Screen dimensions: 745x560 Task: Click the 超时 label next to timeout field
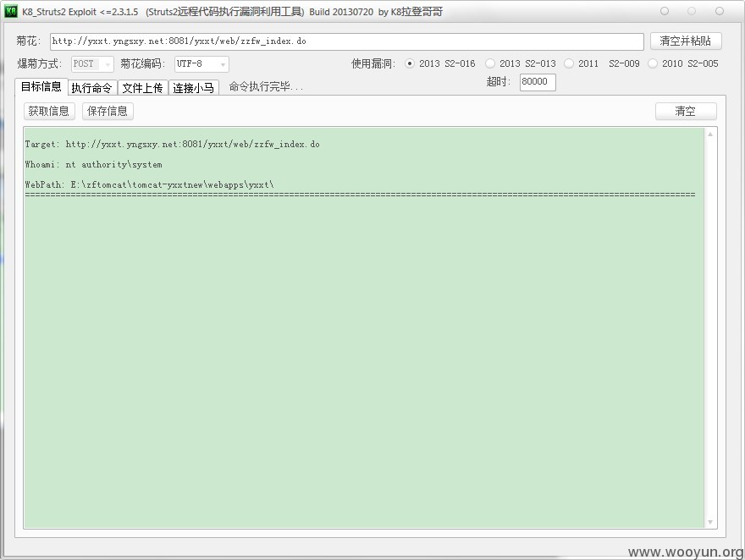499,81
